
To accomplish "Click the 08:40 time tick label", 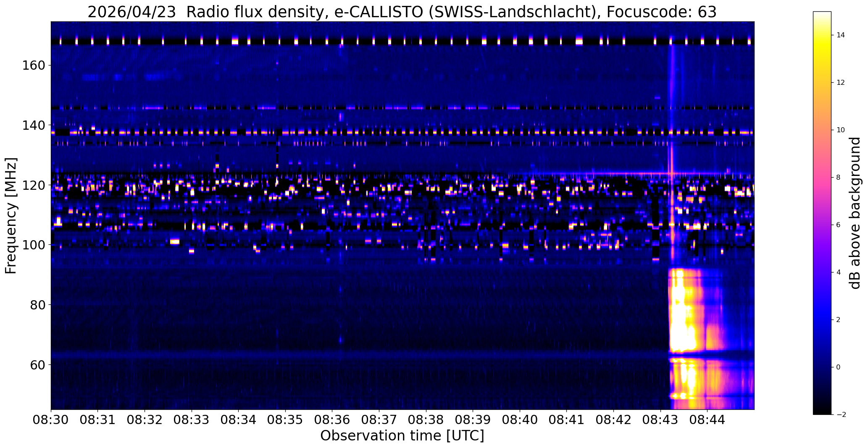I will tap(520, 420).
